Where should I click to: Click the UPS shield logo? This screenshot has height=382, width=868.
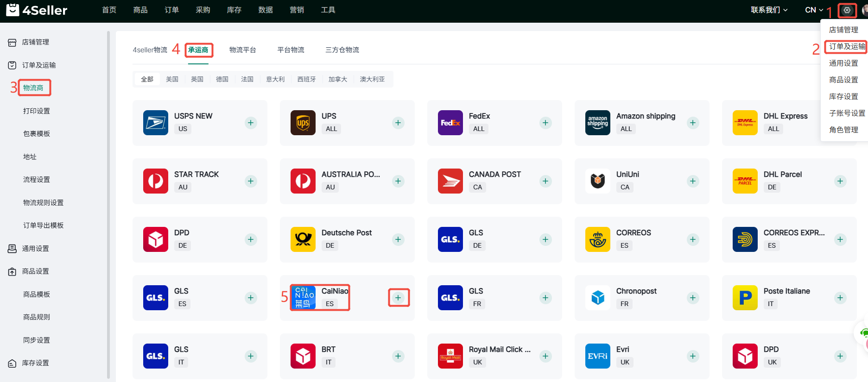pos(303,123)
